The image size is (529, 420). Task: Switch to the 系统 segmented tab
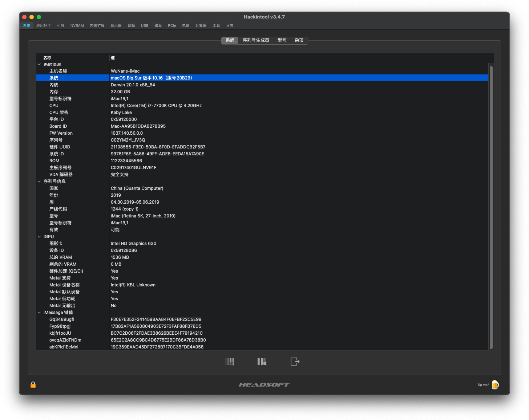click(x=230, y=40)
